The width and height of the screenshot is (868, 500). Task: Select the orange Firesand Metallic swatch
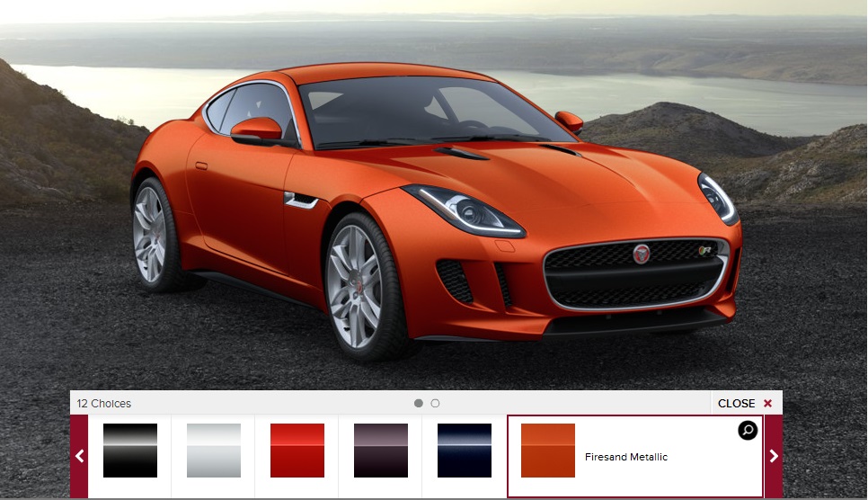(x=548, y=451)
